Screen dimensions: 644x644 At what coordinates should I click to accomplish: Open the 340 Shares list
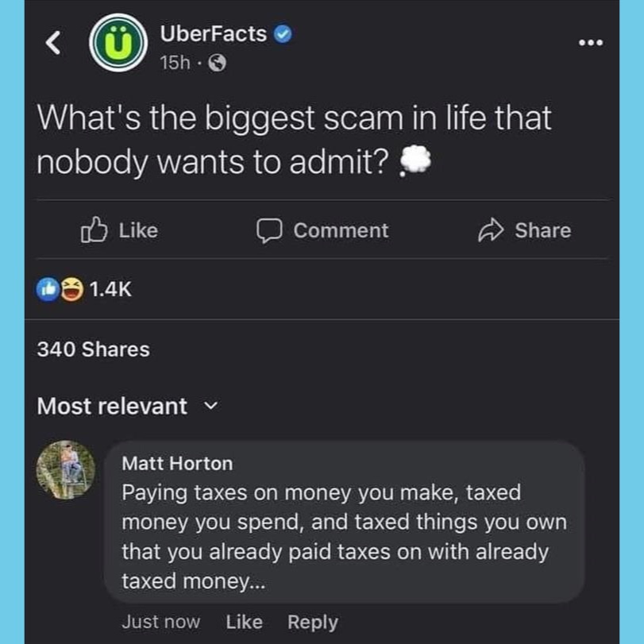tap(93, 349)
